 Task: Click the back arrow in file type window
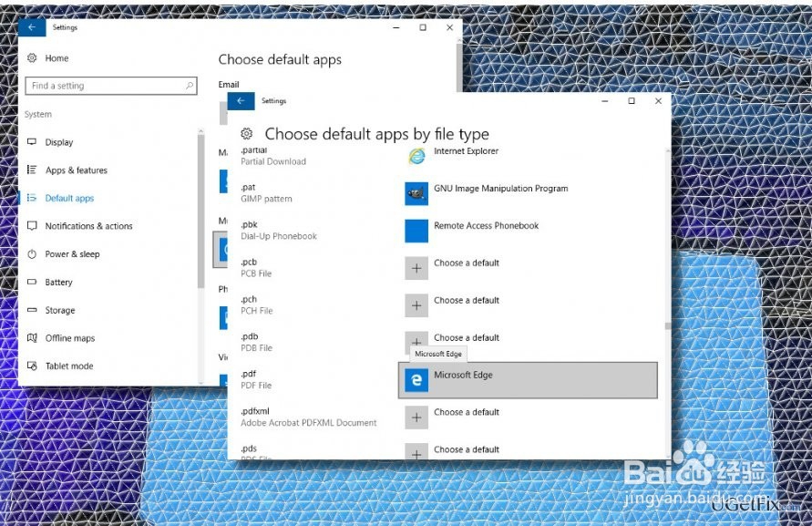point(242,100)
